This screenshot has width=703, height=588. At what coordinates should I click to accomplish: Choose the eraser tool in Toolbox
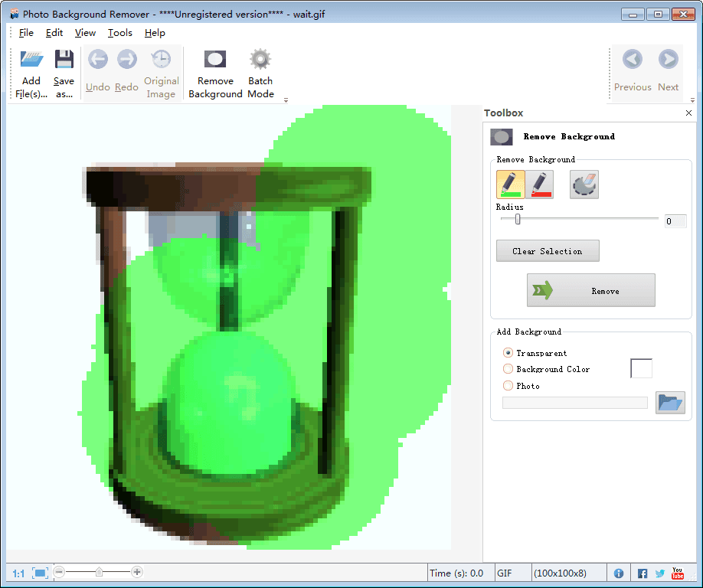(584, 185)
